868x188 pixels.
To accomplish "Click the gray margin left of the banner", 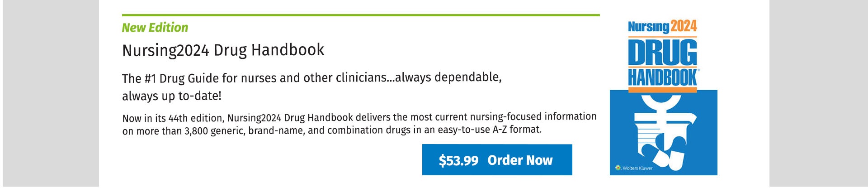I will 51,94.
